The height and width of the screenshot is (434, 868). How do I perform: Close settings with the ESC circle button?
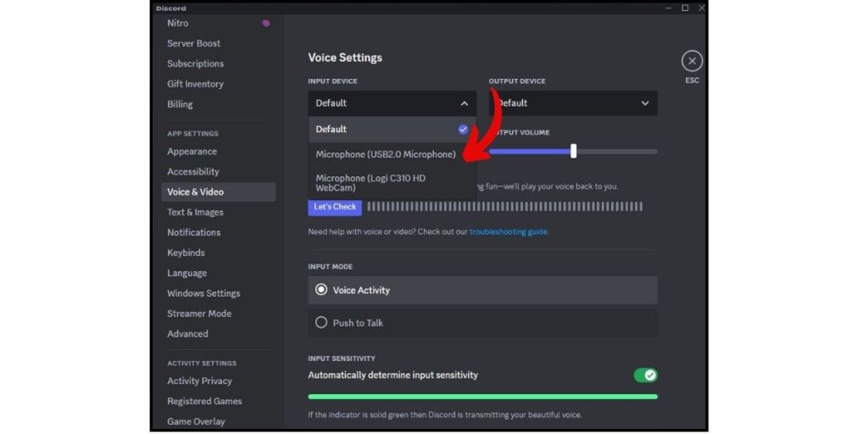coord(692,61)
